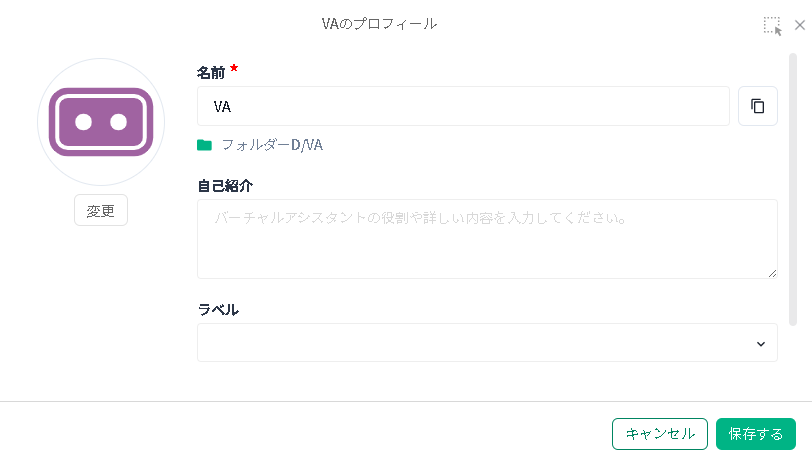Click into the 自己紹介 text area
812x462 pixels.
(x=487, y=238)
